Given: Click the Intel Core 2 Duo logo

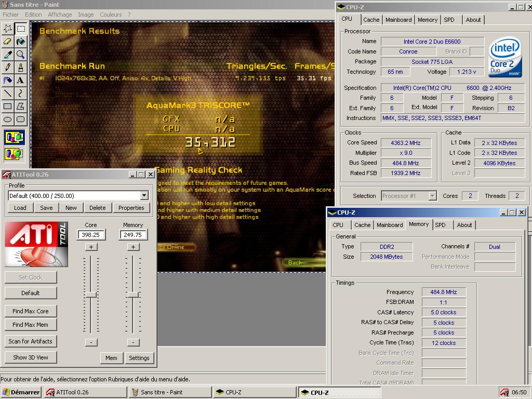Looking at the screenshot, I should 505,57.
